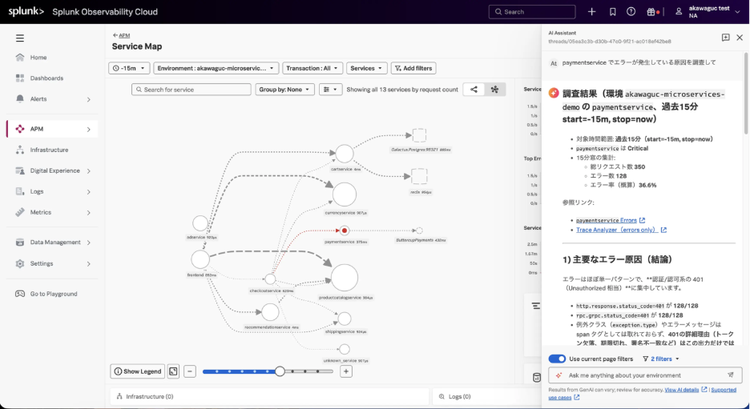
Task: Expand the Logs submenu chevron
Action: [88, 192]
